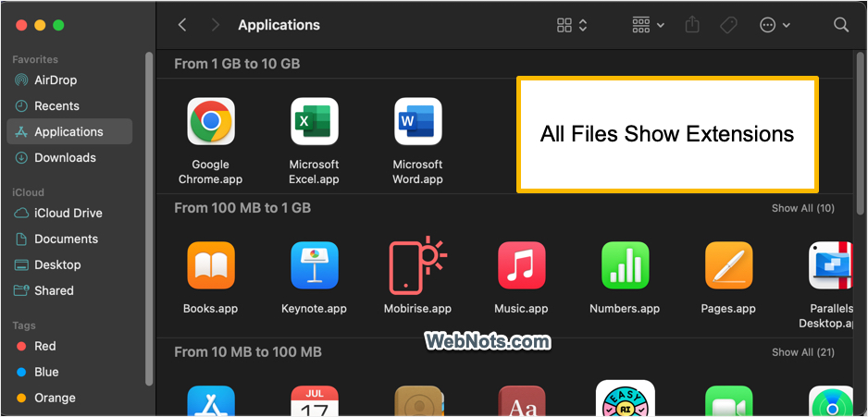Click the Applications window title
The width and height of the screenshot is (868, 417).
[279, 26]
